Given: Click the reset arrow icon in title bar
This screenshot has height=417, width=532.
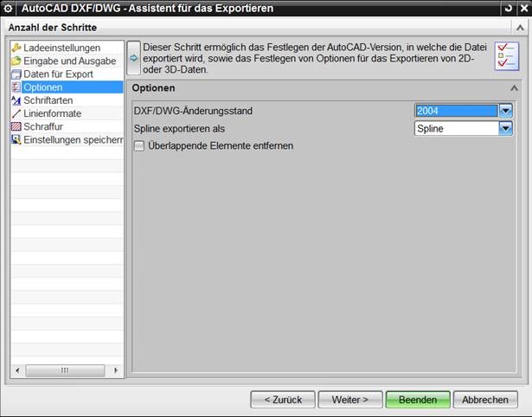Looking at the screenshot, I should (507, 9).
